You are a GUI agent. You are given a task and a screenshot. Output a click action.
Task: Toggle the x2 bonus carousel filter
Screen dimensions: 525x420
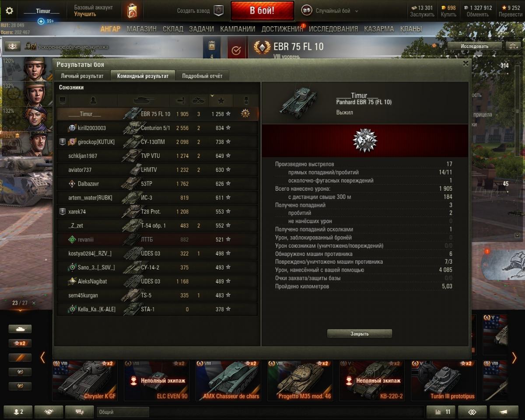20,343
